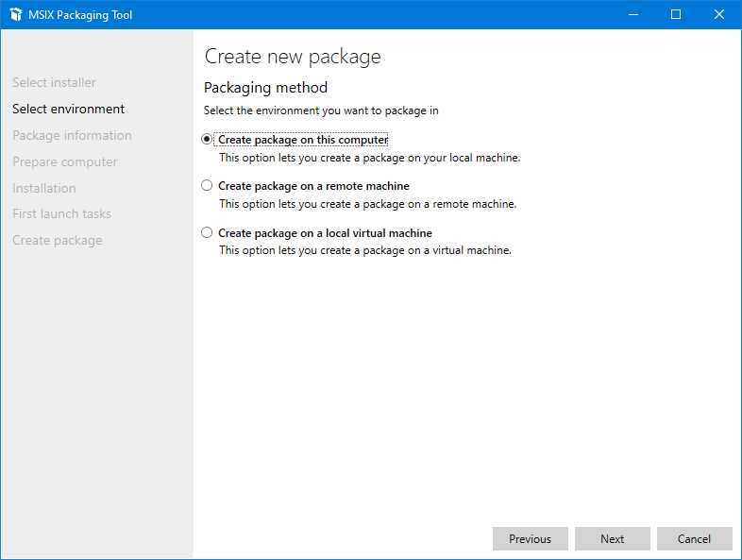742x560 pixels.
Task: Click the MSIX Packaging Tool app icon
Action: tap(16, 15)
